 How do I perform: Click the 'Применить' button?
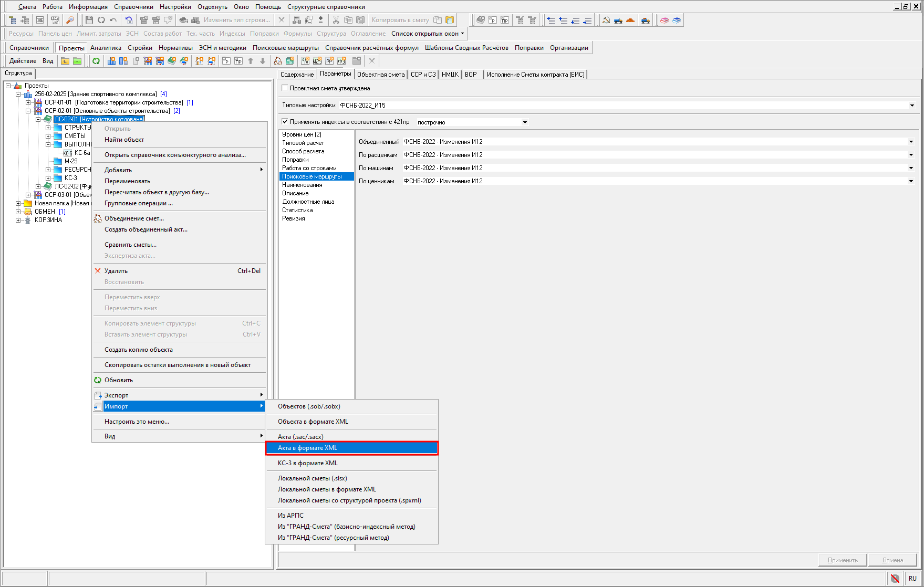(843, 560)
